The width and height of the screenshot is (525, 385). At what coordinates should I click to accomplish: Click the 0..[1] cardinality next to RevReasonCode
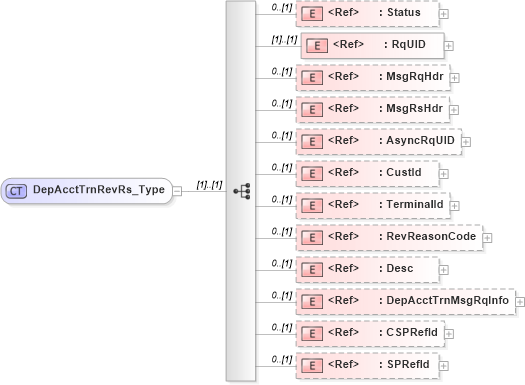282,232
